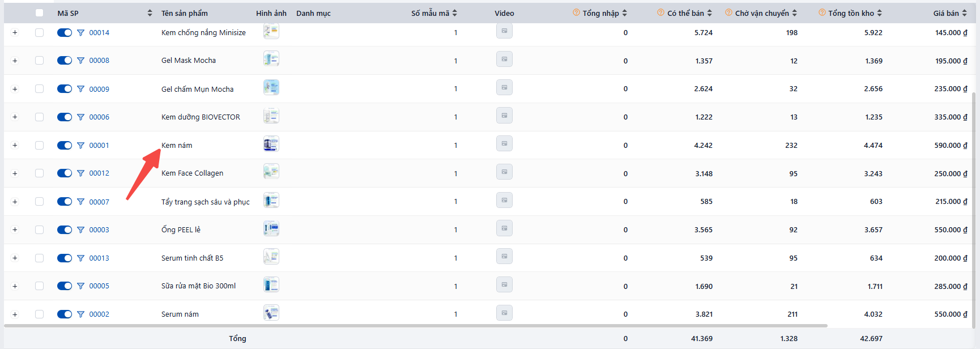Sort table by Mã SP column

(x=150, y=13)
